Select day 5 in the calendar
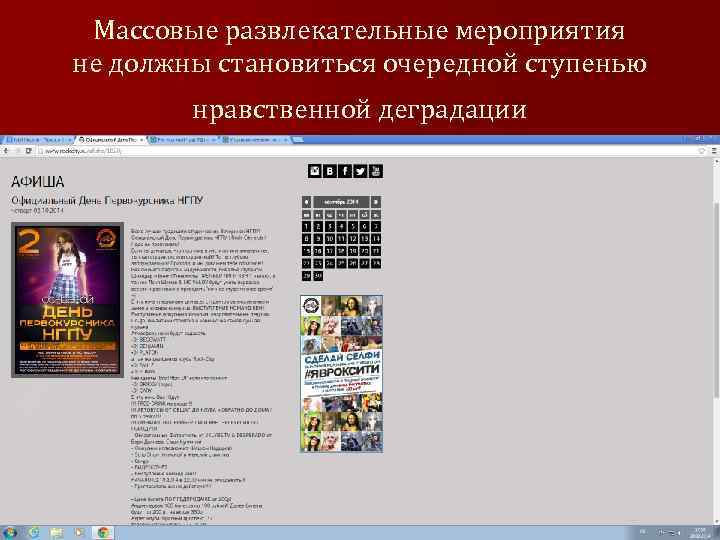This screenshot has width=720, height=540. tap(353, 226)
